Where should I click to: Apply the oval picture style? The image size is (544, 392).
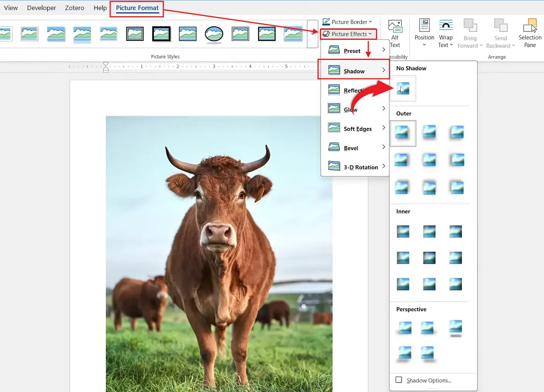pos(214,34)
